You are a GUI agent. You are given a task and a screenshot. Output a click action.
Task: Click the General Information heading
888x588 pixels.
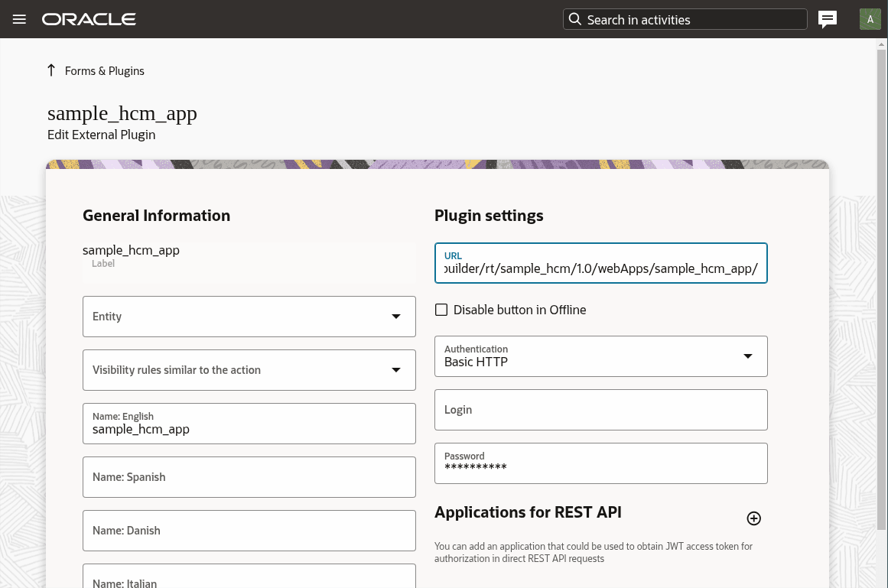tap(156, 216)
